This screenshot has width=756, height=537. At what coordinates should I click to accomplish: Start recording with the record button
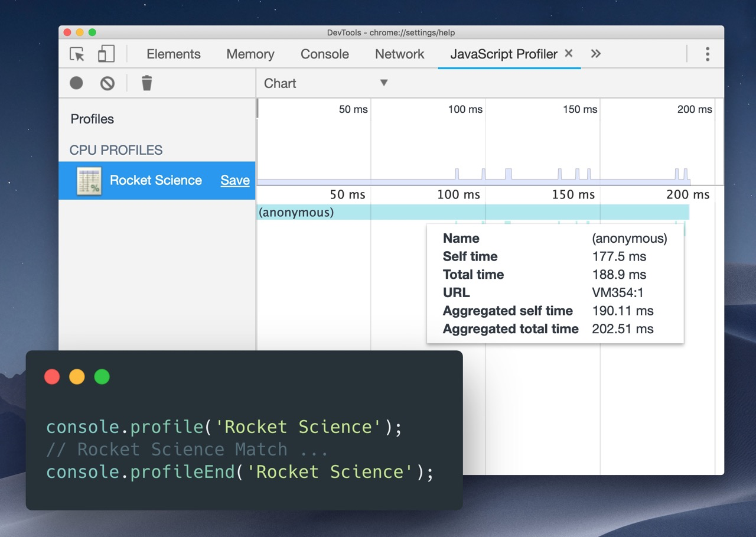coord(76,83)
